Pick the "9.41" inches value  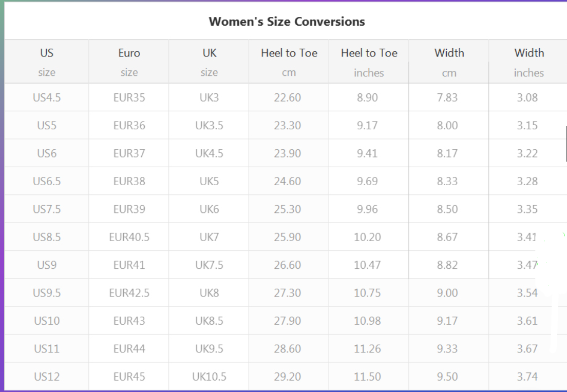pos(367,153)
